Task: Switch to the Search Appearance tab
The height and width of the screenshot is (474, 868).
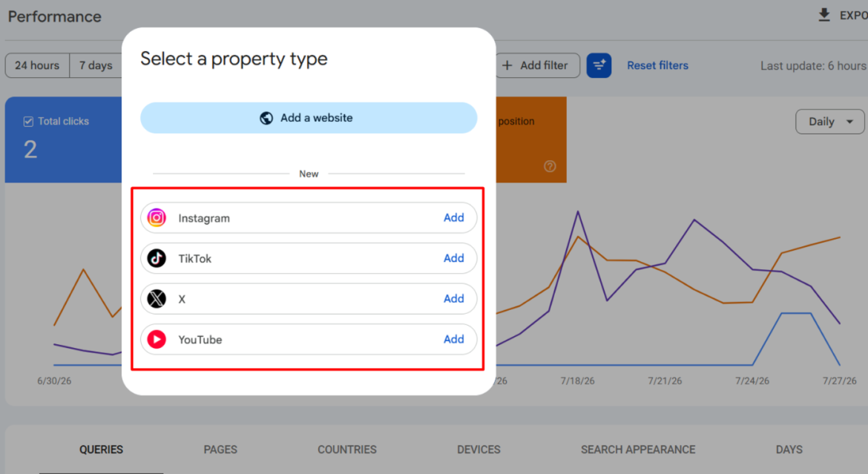Action: [638, 450]
